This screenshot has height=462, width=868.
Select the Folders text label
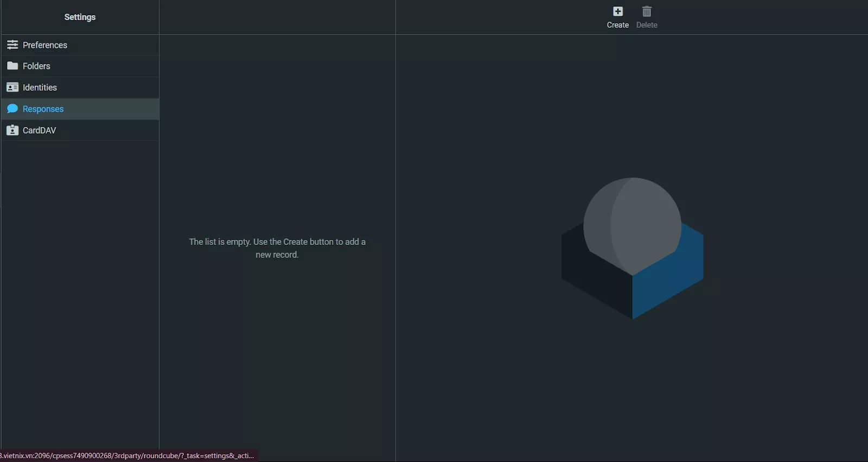pyautogui.click(x=36, y=66)
